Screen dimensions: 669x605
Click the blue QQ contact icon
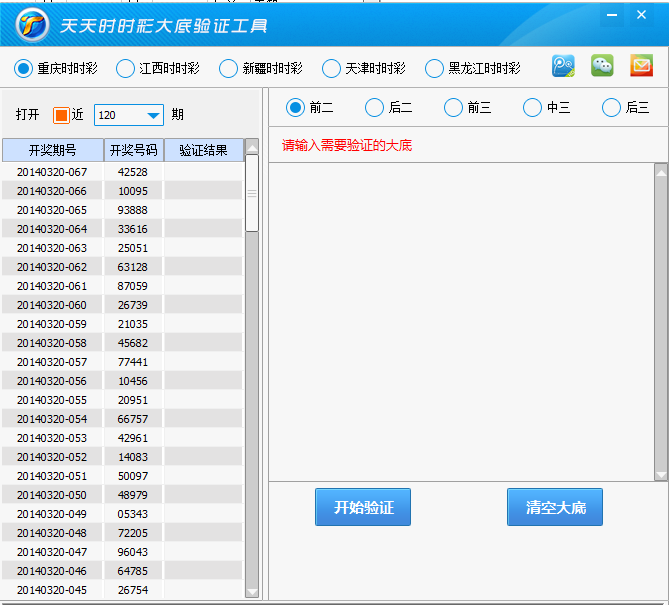(x=563, y=66)
